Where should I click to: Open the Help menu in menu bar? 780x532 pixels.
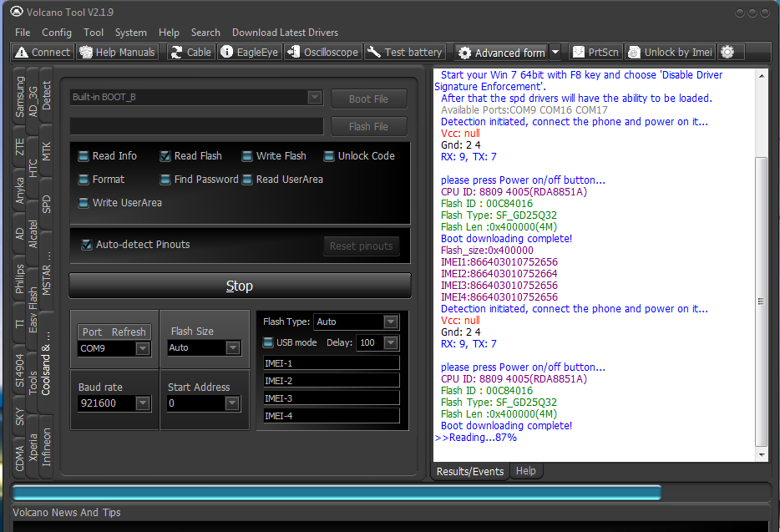pyautogui.click(x=170, y=33)
